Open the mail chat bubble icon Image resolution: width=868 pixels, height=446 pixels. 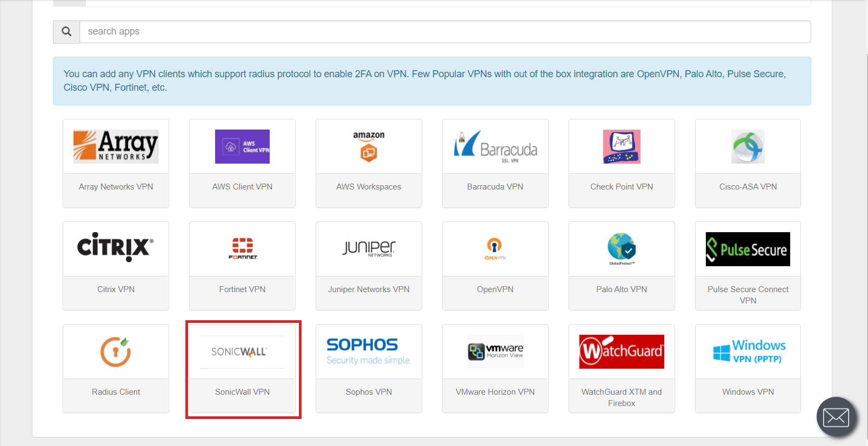[836, 417]
